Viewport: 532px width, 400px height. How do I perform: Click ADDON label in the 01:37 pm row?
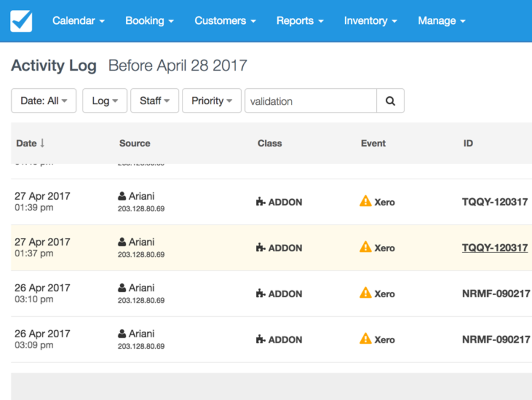pyautogui.click(x=285, y=248)
